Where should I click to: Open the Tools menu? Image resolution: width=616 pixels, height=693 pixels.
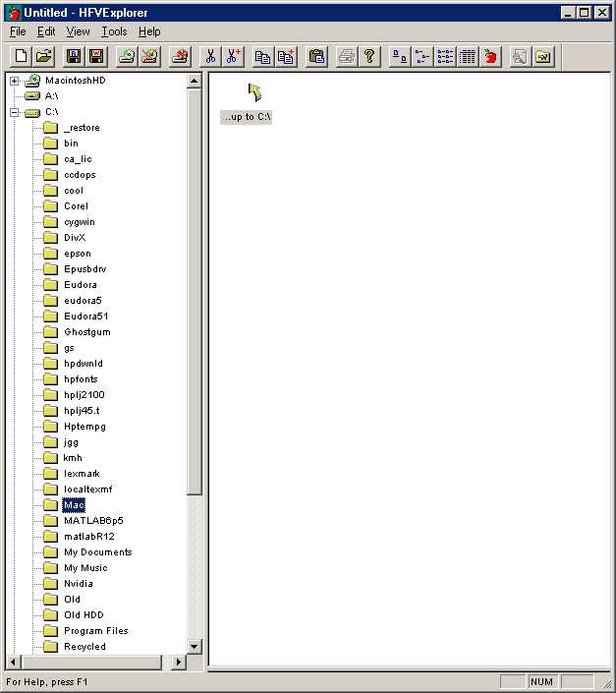(x=114, y=31)
